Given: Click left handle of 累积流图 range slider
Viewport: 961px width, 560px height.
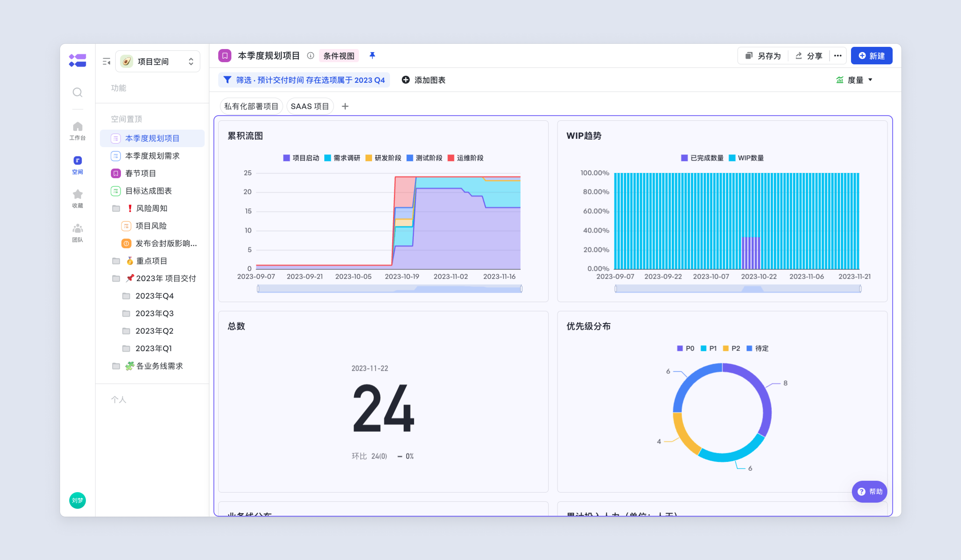Looking at the screenshot, I should 258,289.
